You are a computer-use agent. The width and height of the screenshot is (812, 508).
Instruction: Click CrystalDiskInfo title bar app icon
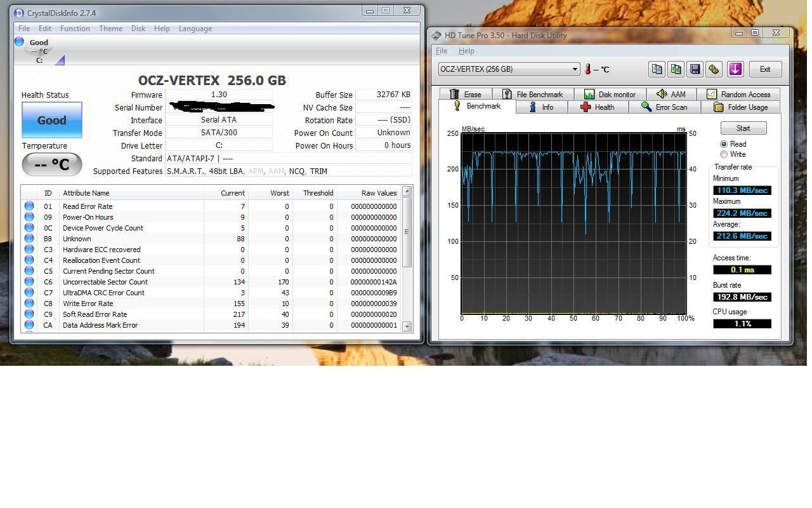pos(18,13)
